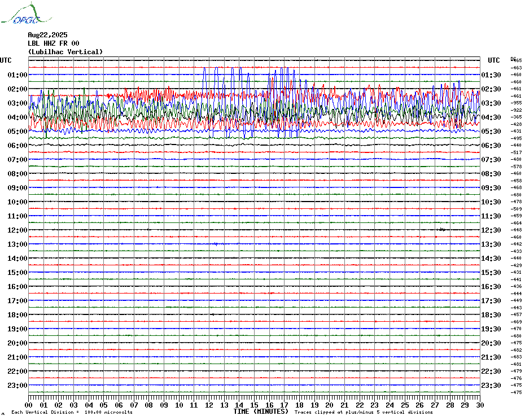525x420 pixels.
Task: Select the DC offset value -509
Action: (x=516, y=209)
